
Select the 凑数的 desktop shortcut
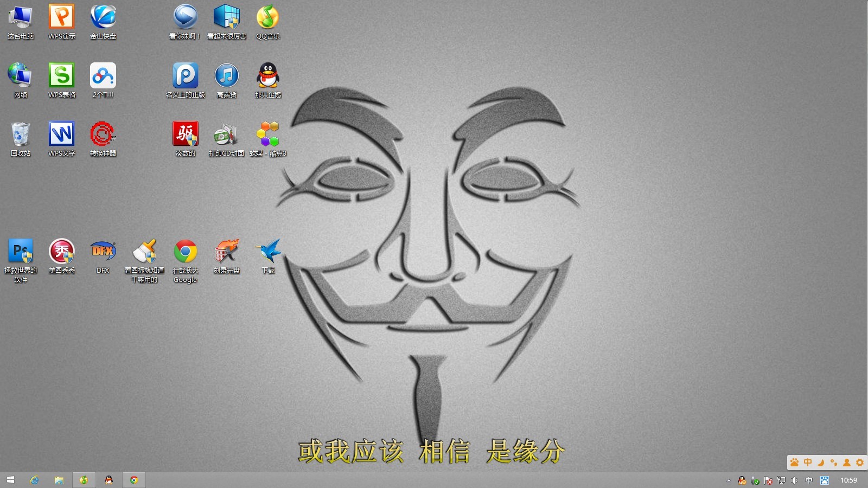(186, 139)
